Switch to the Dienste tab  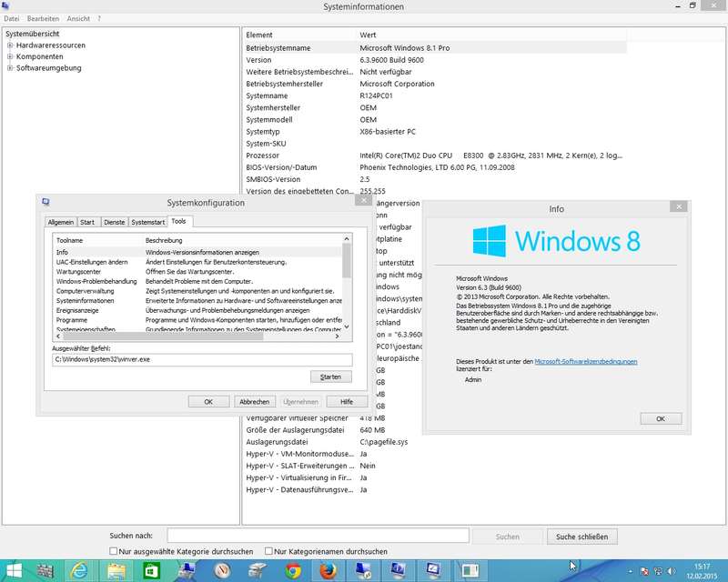tap(114, 222)
